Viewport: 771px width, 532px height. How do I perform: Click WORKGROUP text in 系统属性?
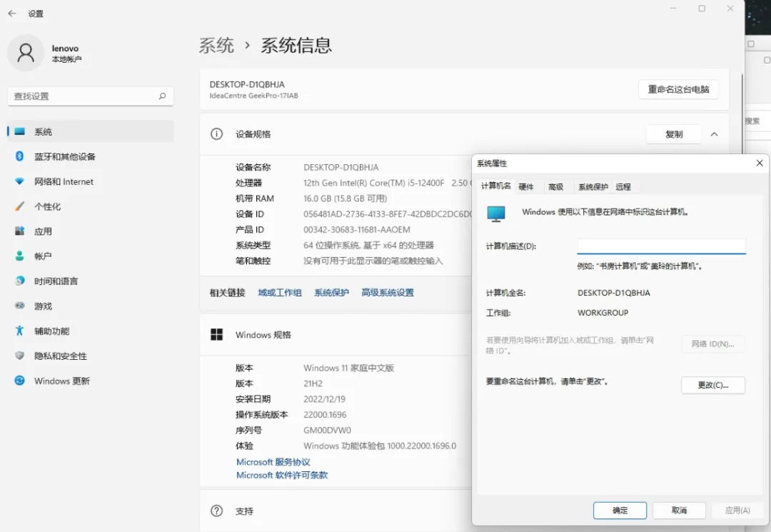(603, 313)
